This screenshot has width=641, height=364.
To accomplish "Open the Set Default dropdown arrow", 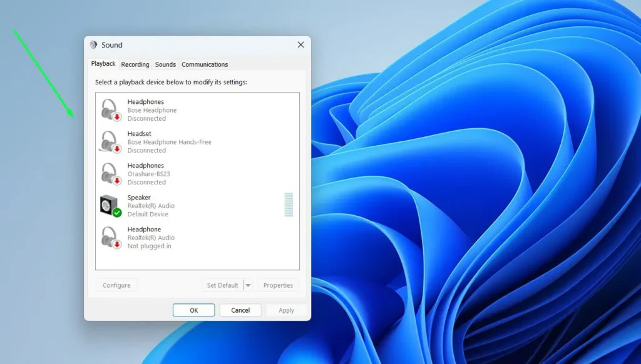I will [x=248, y=285].
